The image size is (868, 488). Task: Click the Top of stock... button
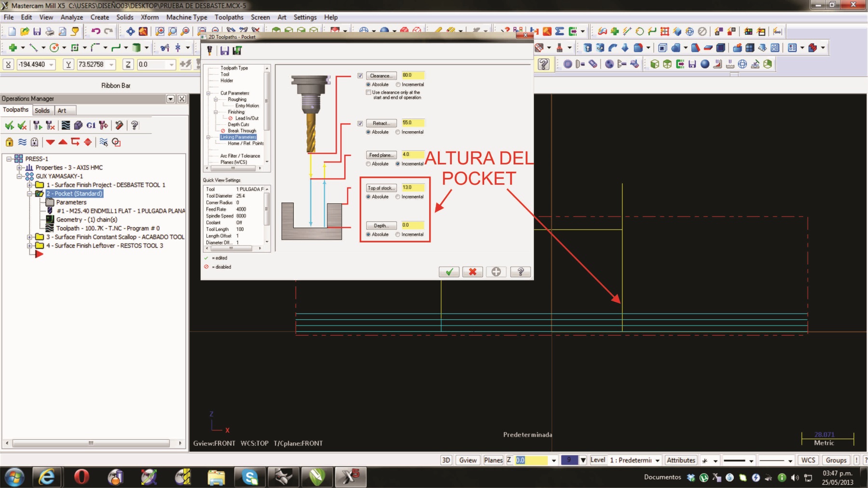pos(381,188)
